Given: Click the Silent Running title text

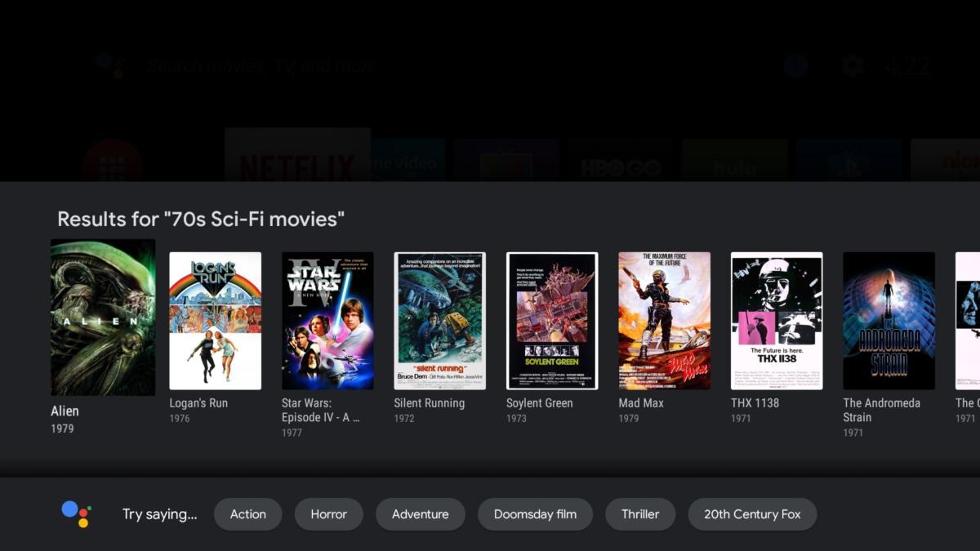Looking at the screenshot, I should click(430, 403).
